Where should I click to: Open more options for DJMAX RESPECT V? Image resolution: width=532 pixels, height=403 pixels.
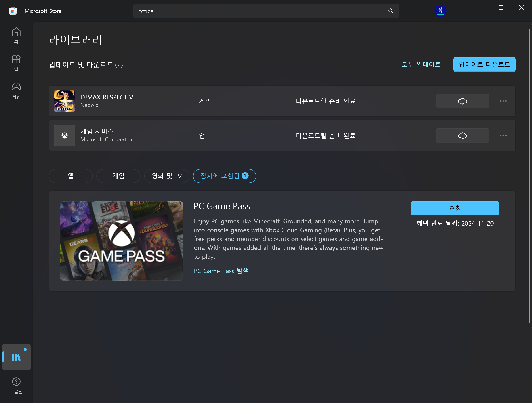pos(503,101)
